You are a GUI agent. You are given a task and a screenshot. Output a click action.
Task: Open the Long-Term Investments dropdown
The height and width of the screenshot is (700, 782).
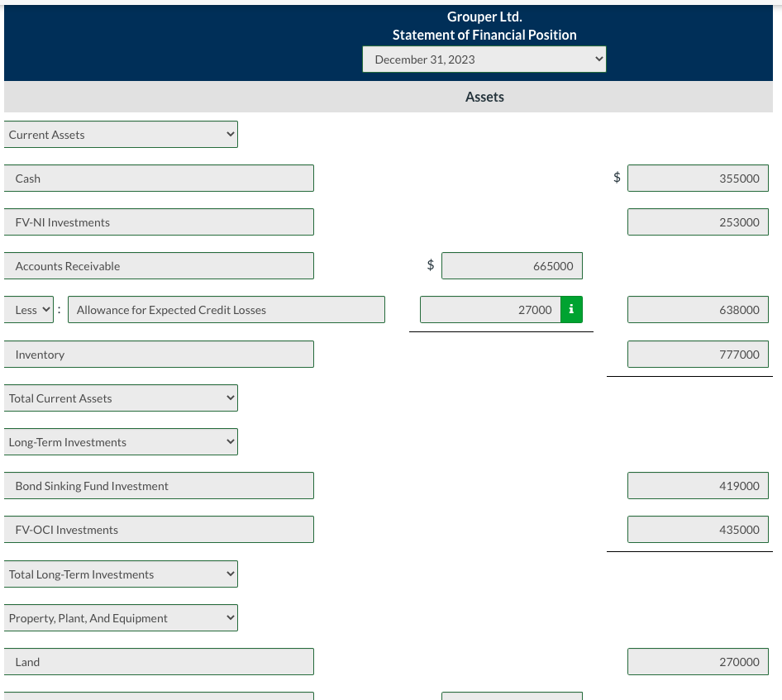point(121,442)
